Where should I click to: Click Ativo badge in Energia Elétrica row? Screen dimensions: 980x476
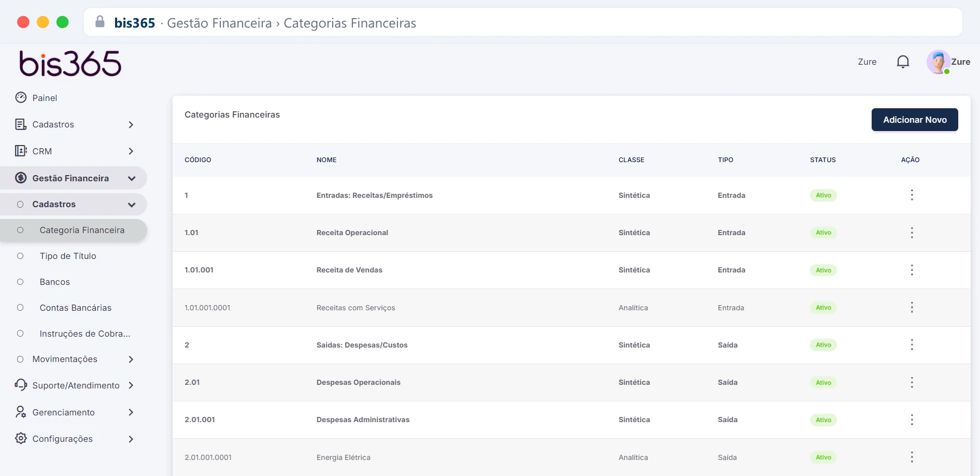(x=823, y=457)
